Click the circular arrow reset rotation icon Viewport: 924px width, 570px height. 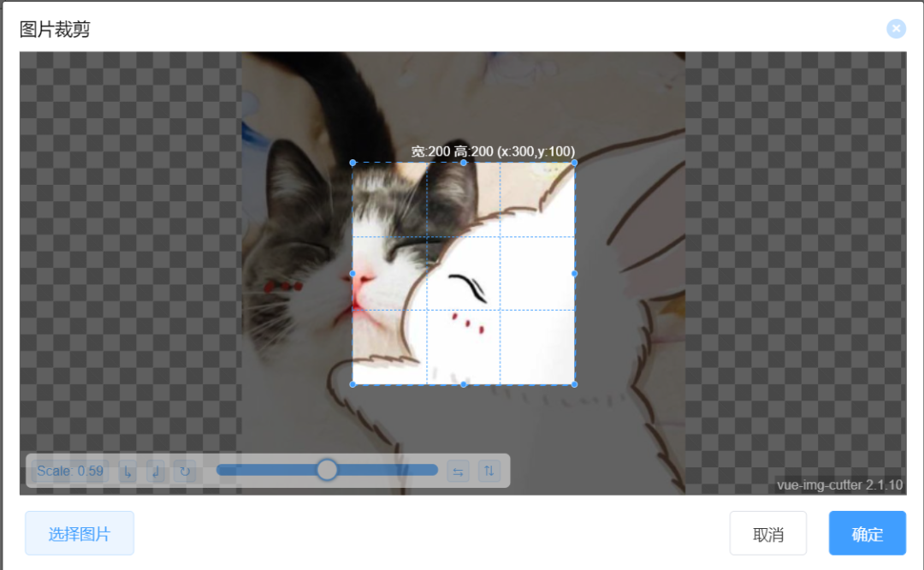(184, 471)
